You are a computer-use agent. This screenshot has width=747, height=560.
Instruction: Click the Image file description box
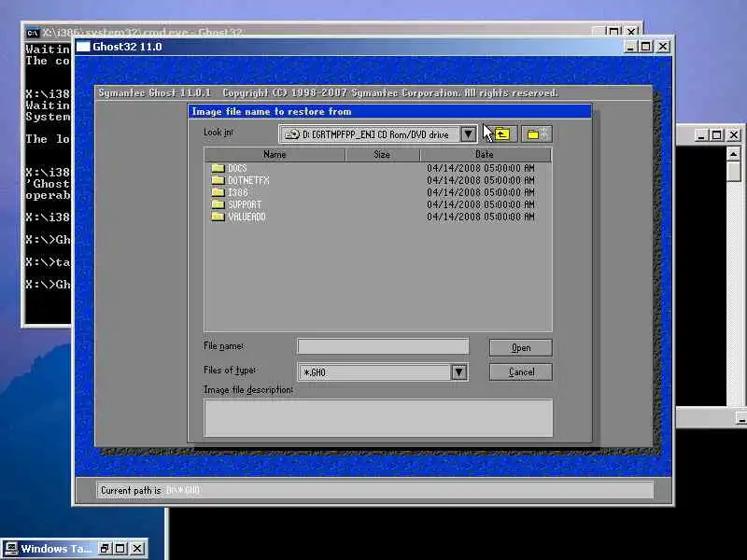(x=378, y=417)
